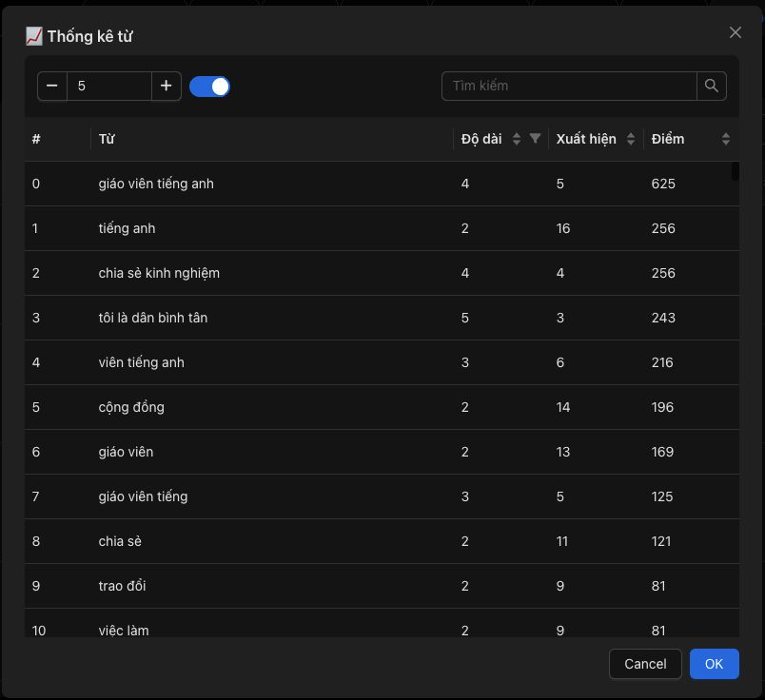
Task: Close the Thống kê từ dialog
Action: (736, 32)
